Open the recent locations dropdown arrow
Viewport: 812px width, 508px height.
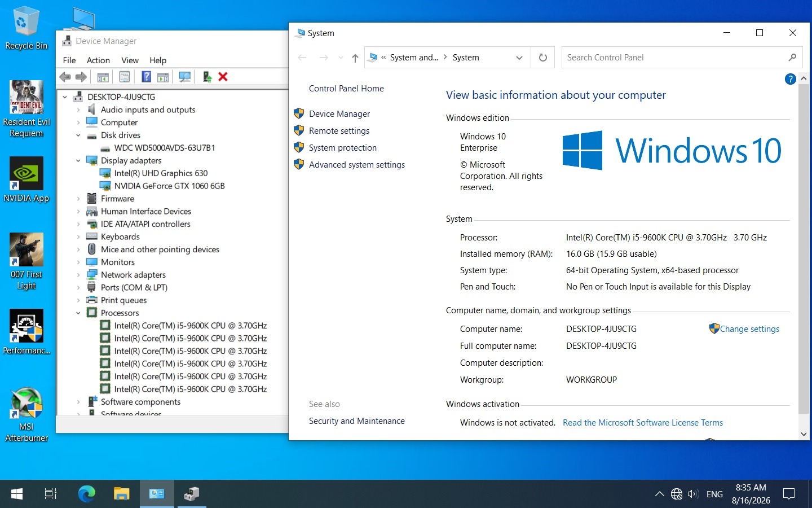tap(341, 58)
